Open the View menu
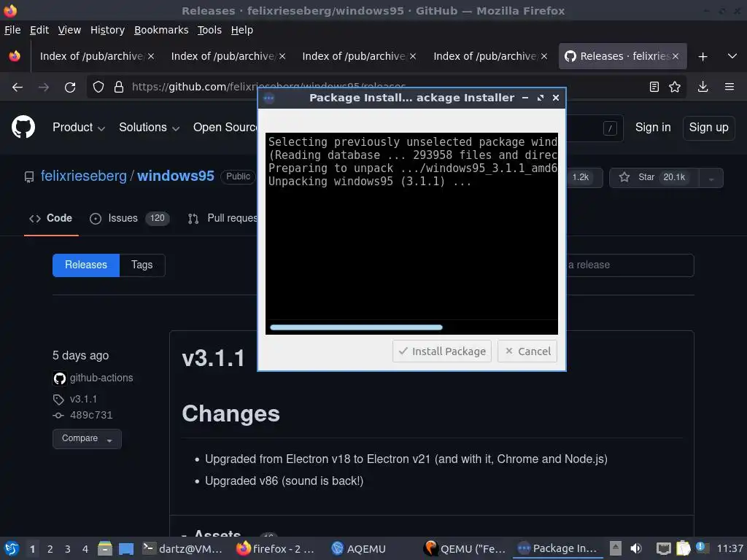 [69, 30]
